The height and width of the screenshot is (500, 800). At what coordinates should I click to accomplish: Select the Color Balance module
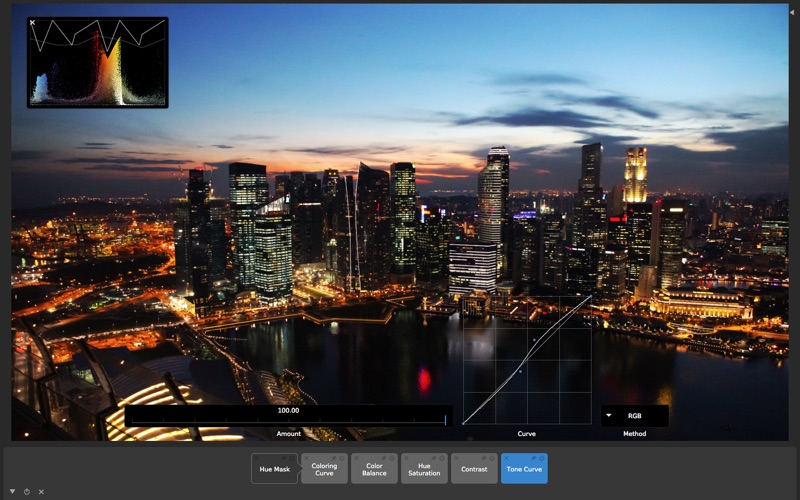coord(374,469)
